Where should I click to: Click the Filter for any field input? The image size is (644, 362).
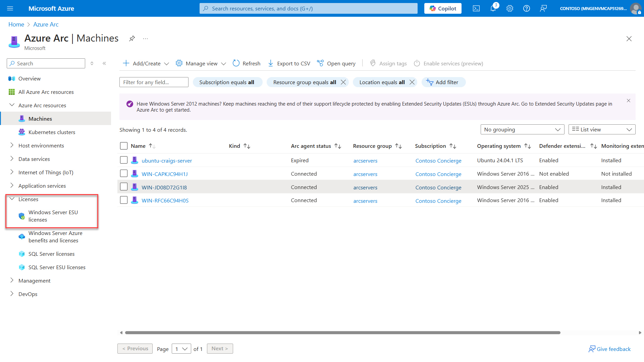coord(154,82)
